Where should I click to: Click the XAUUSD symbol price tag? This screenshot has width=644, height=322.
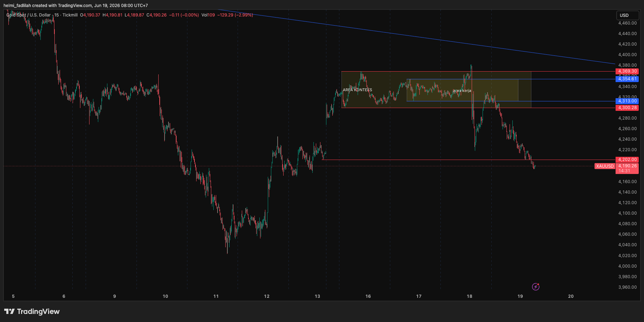605,166
